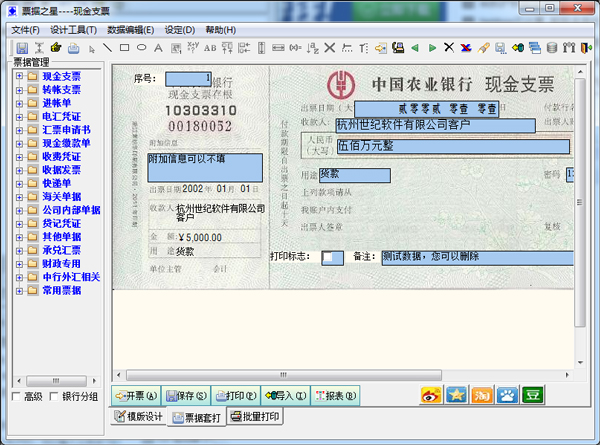Click the Sina Weibo share icon

point(430,395)
